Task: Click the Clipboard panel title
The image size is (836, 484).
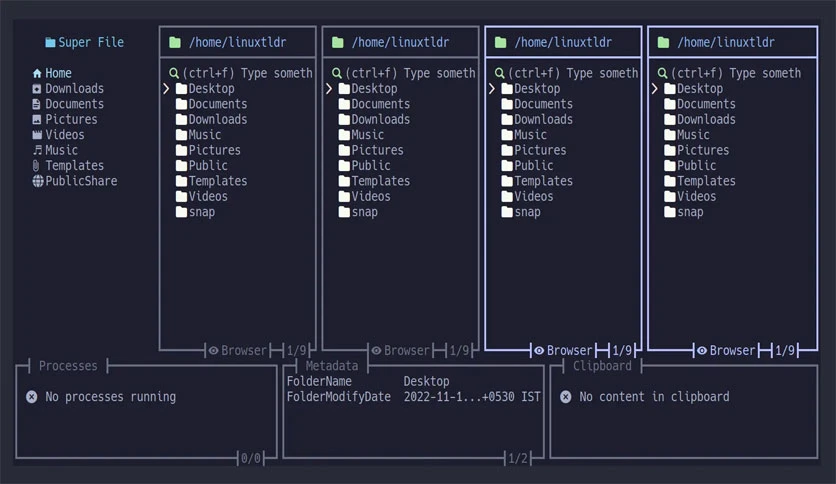Action: [x=602, y=366]
